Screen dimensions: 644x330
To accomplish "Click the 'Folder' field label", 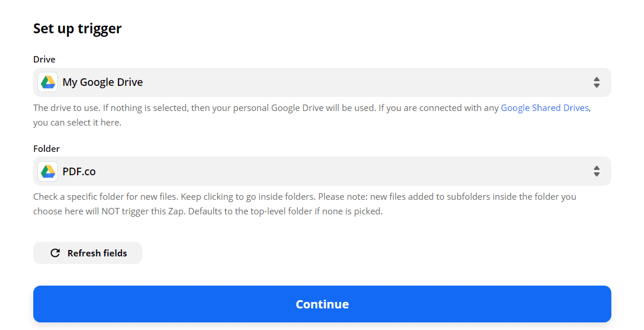I will [47, 148].
